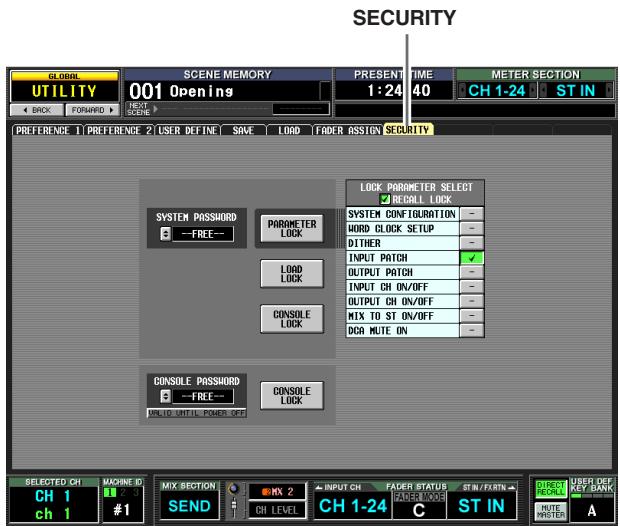
Task: Enable lock for DITHER
Action: click(471, 243)
